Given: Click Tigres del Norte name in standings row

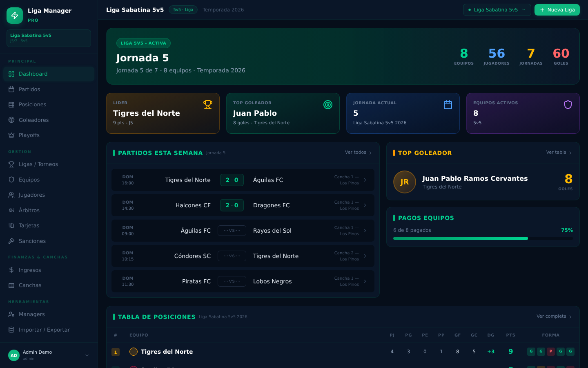Looking at the screenshot, I should point(167,352).
